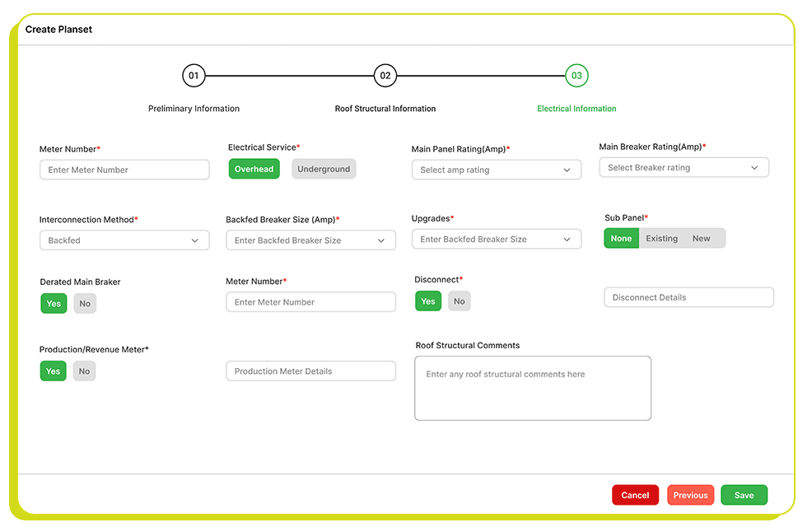Choose Overhead electrical service
This screenshot has width=812, height=527.
point(254,169)
